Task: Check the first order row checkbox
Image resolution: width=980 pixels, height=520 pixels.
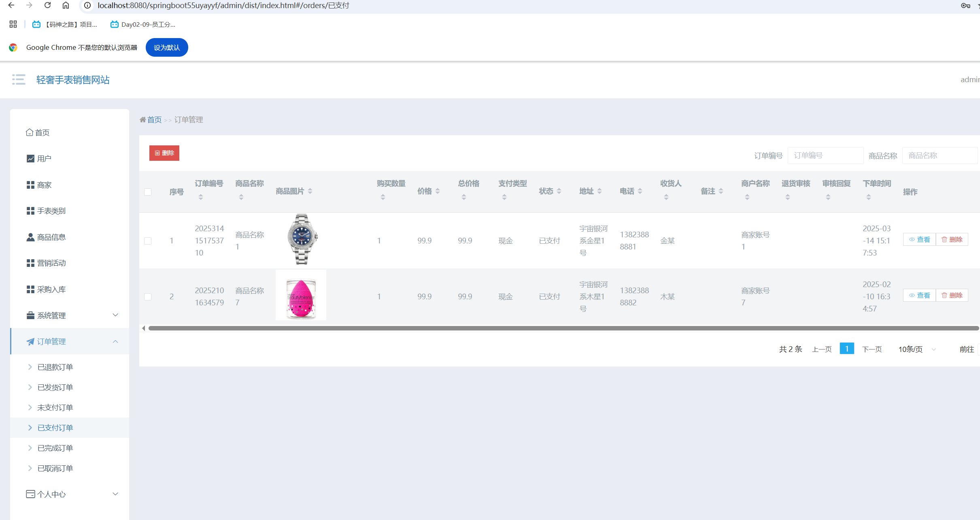Action: coord(148,241)
